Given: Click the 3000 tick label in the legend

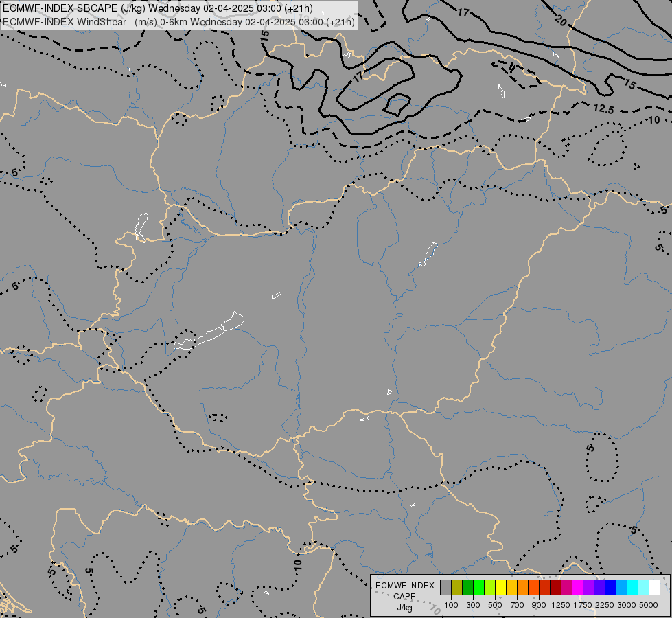Looking at the screenshot, I should pos(627,605).
